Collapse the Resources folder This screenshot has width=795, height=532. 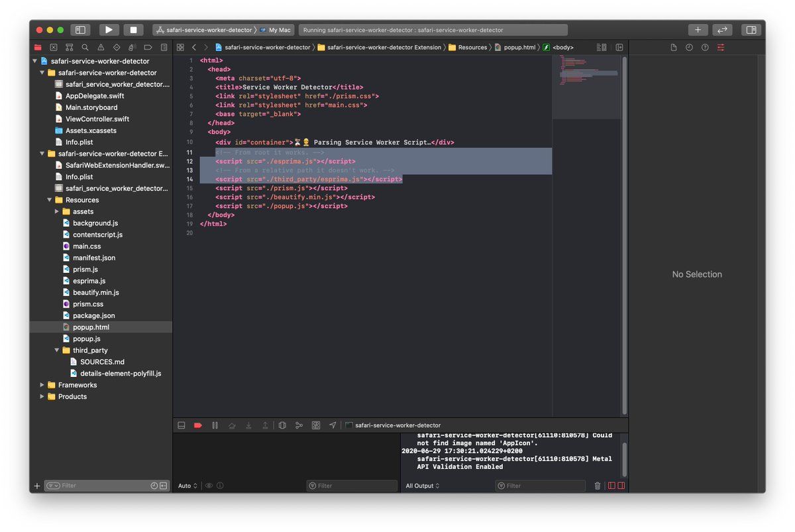(x=50, y=200)
